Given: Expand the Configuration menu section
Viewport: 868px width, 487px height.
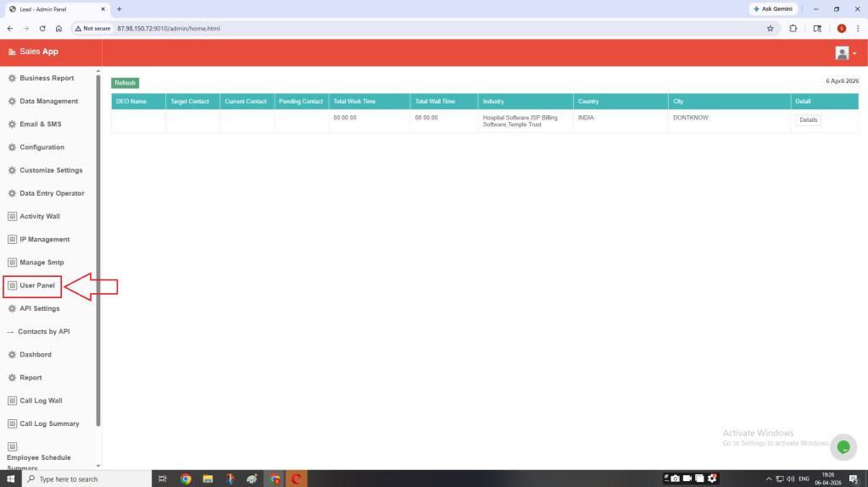Looking at the screenshot, I should (x=42, y=147).
